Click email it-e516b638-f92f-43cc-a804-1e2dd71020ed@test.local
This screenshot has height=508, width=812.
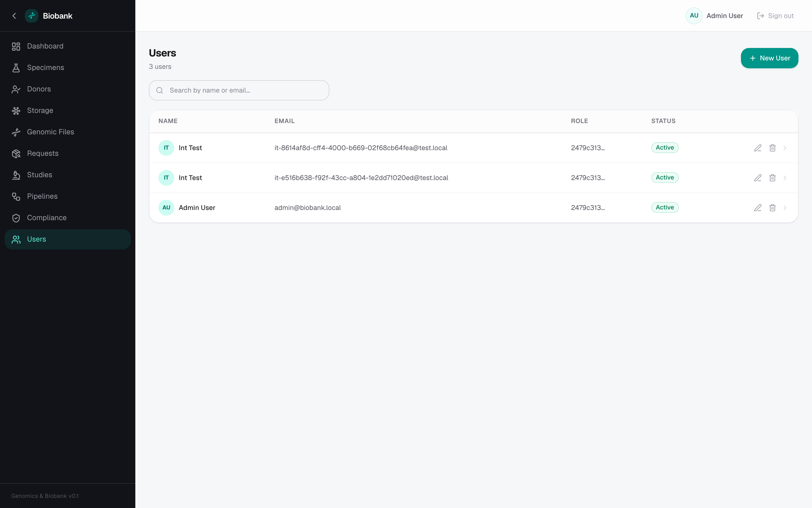[361, 178]
